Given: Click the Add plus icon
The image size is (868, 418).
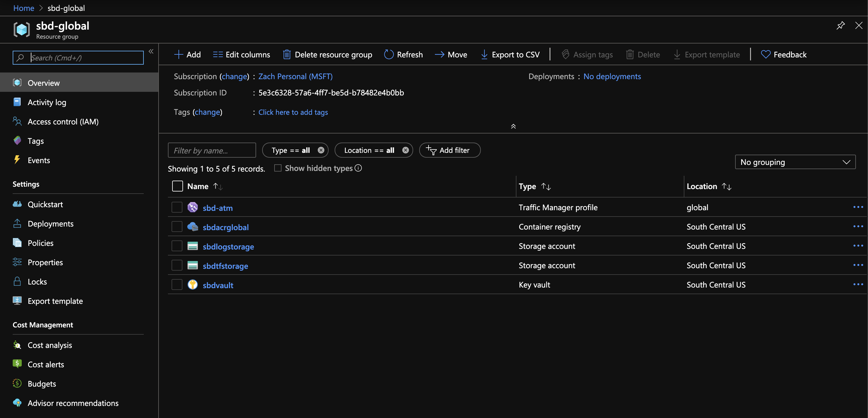Looking at the screenshot, I should coord(178,54).
